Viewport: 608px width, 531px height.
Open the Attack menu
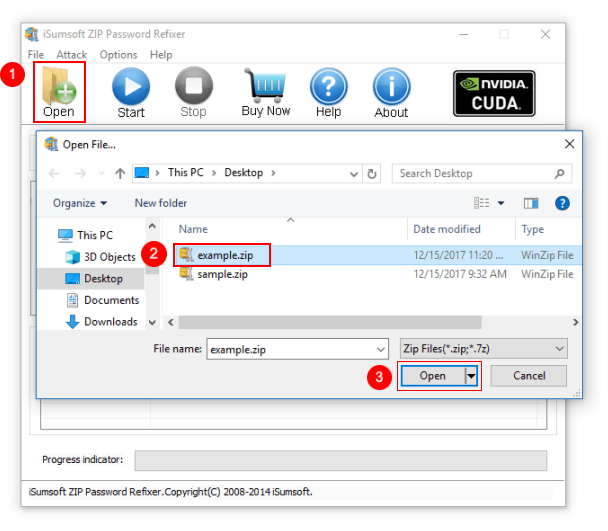tap(72, 55)
